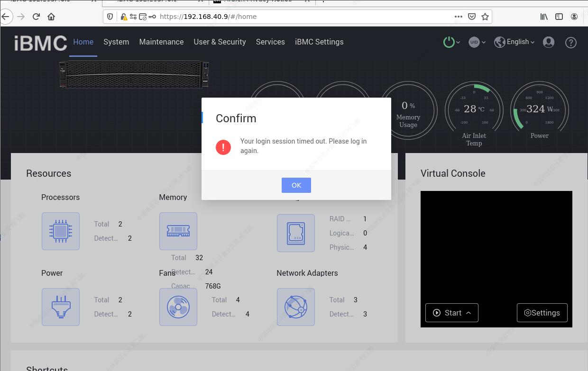Open the help question mark icon

point(571,42)
